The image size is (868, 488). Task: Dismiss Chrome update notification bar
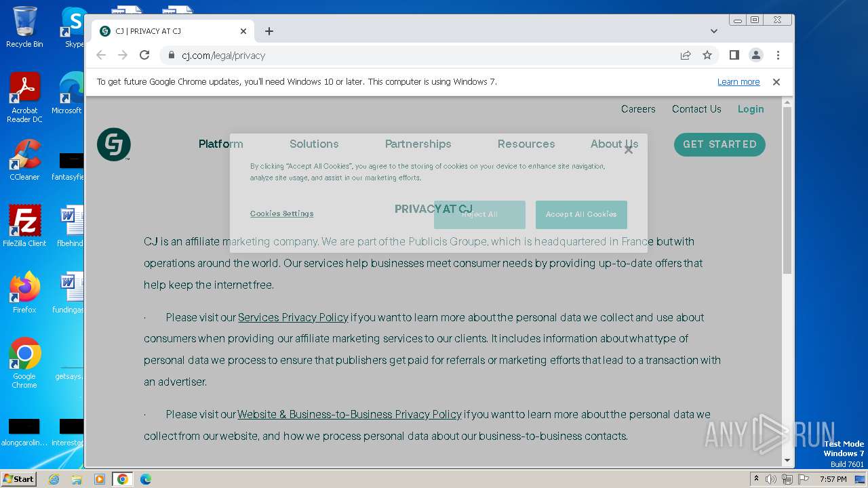coord(776,82)
